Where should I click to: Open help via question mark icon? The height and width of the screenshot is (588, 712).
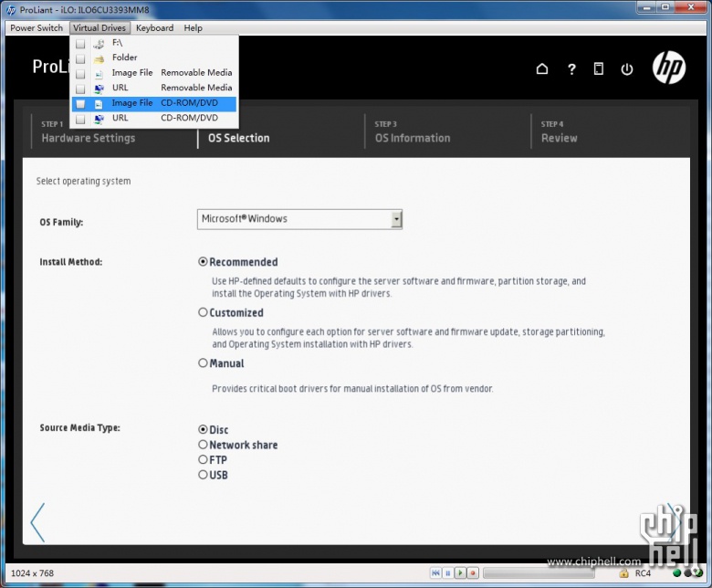(571, 69)
